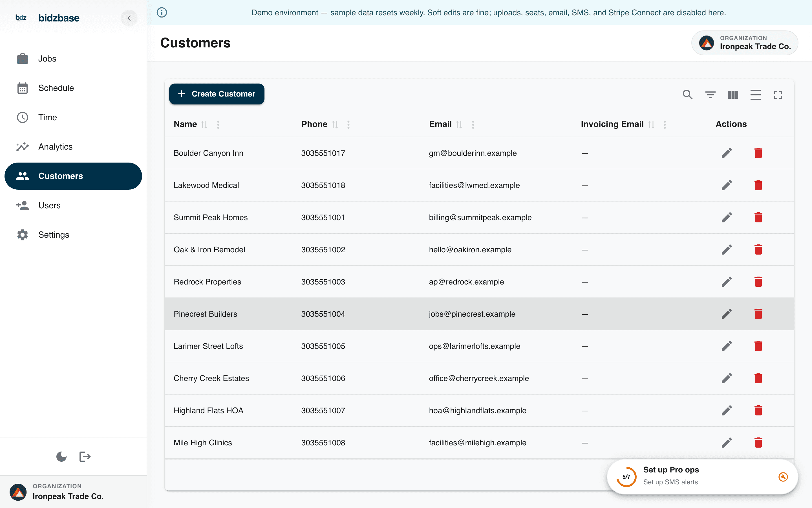Viewport: 812px width, 508px height.
Task: Click the info icon in the demo banner
Action: point(162,12)
